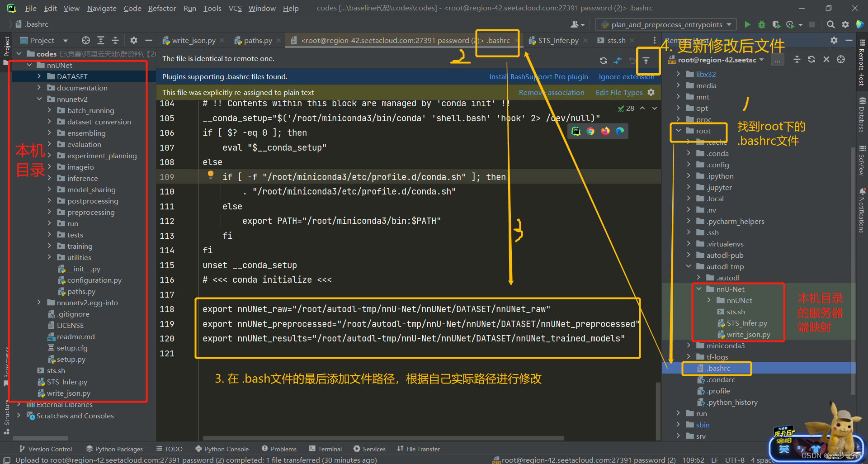The width and height of the screenshot is (868, 464).
Task: Open Search Everywhere magnifier icon
Action: (x=830, y=24)
